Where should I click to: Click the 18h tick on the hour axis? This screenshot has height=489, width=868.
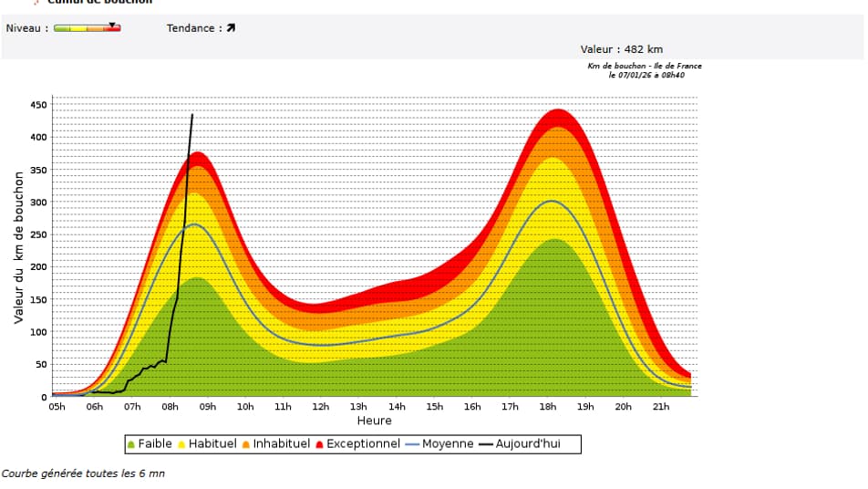(548, 407)
